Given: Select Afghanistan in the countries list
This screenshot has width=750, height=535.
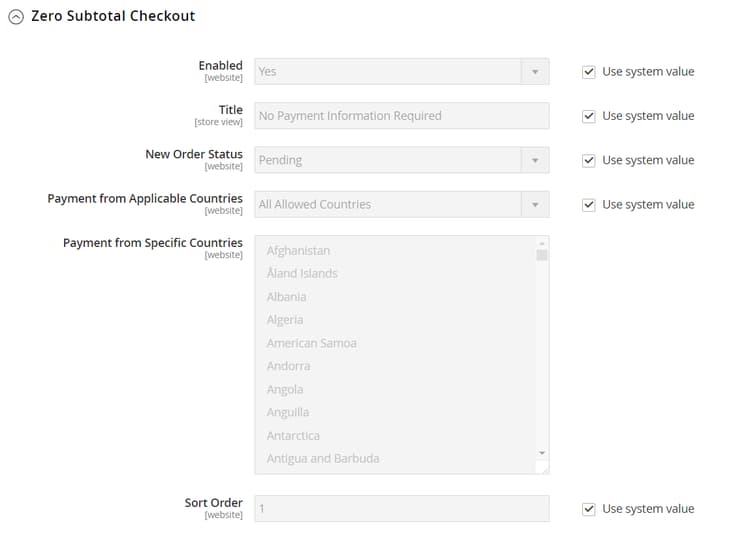Looking at the screenshot, I should click(298, 251).
